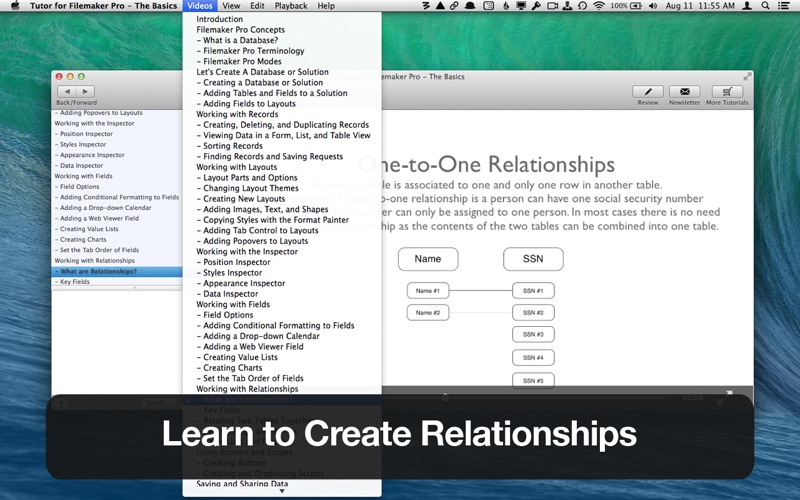The width and height of the screenshot is (800, 500).
Task: Click the camcorder icon in the menu bar
Action: coord(552,6)
